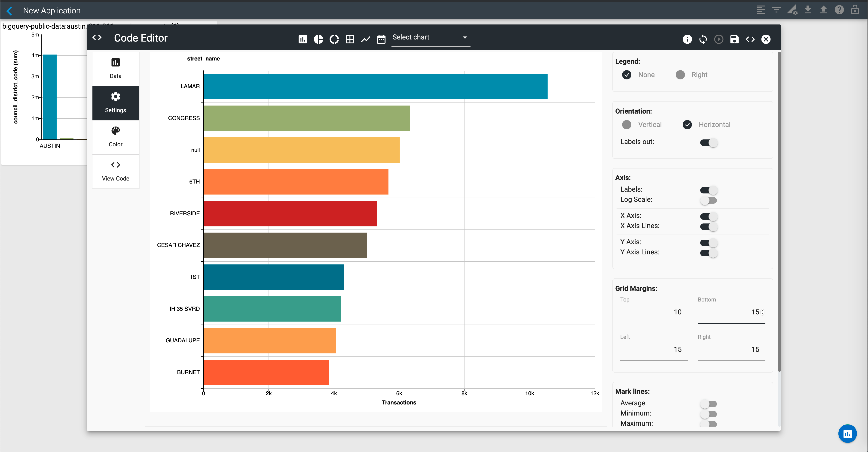Switch to the Color tab
This screenshot has height=452, width=868.
[x=116, y=137]
